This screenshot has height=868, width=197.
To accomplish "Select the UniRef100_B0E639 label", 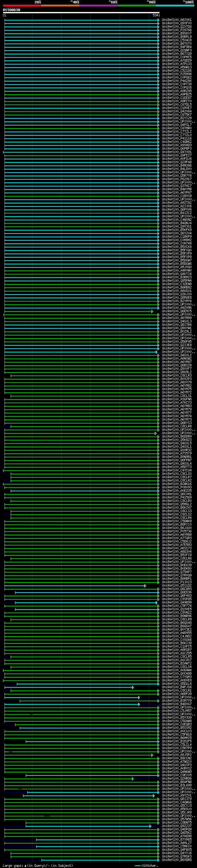I will click(x=176, y=565).
